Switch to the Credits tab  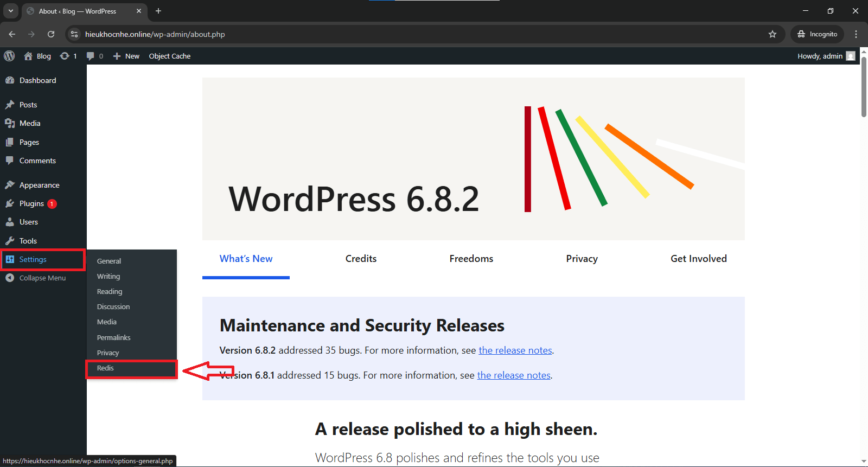click(x=361, y=259)
